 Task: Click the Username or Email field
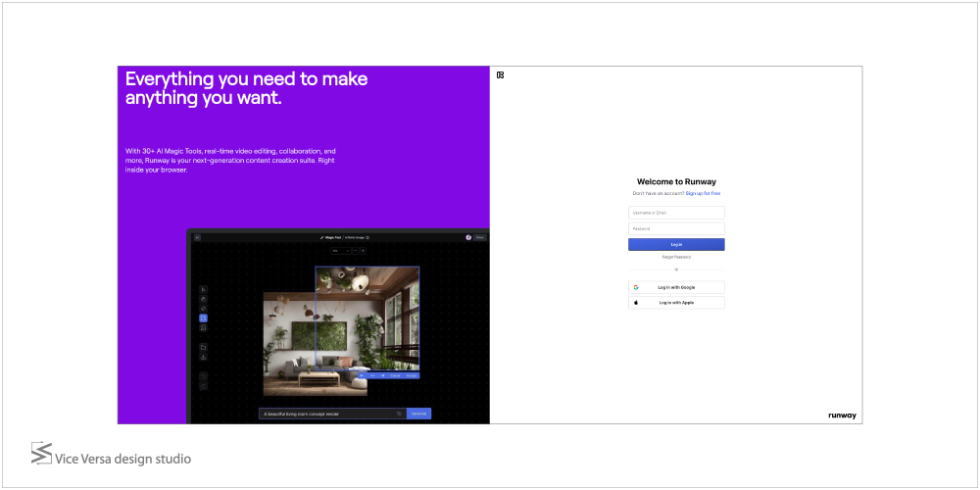coord(676,213)
